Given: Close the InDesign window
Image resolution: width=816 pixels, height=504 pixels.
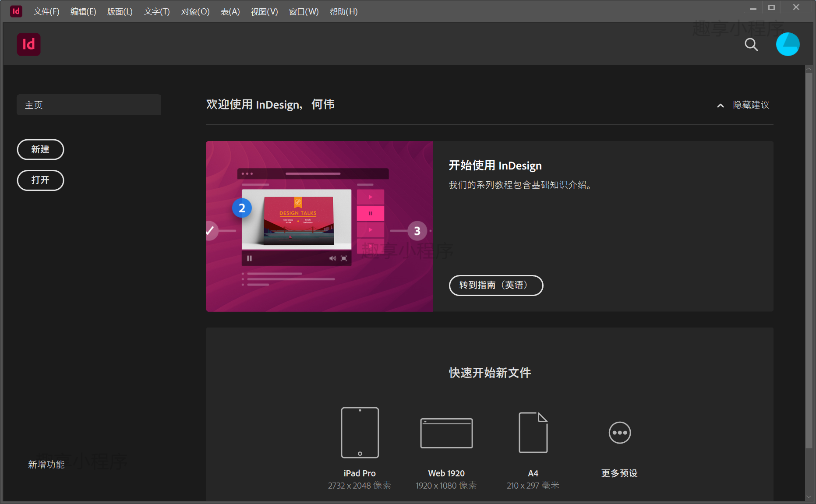Looking at the screenshot, I should 796,7.
